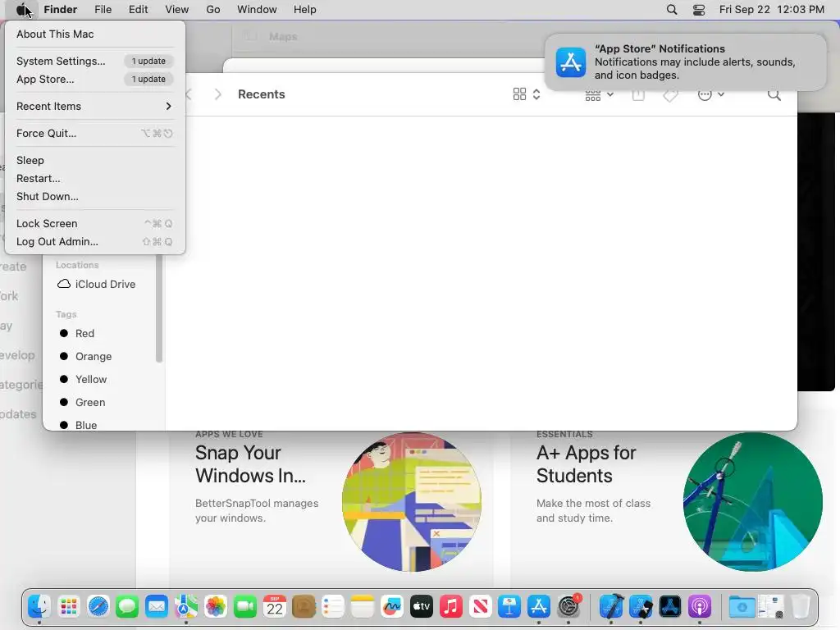Launch Music from the Dock
840x630 pixels.
[451, 606]
